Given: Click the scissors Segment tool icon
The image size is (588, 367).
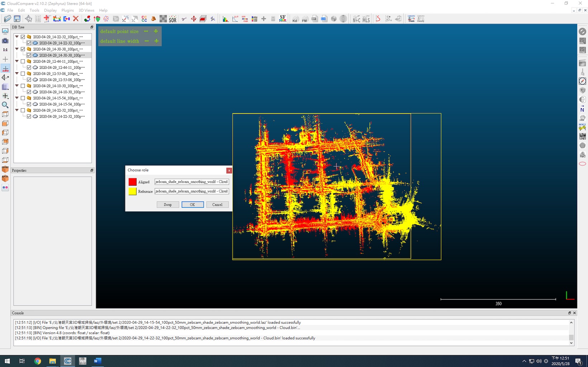Looking at the screenshot, I should tap(184, 19).
